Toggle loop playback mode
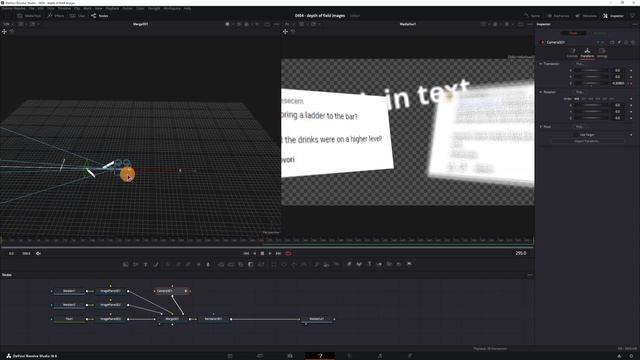 288,253
